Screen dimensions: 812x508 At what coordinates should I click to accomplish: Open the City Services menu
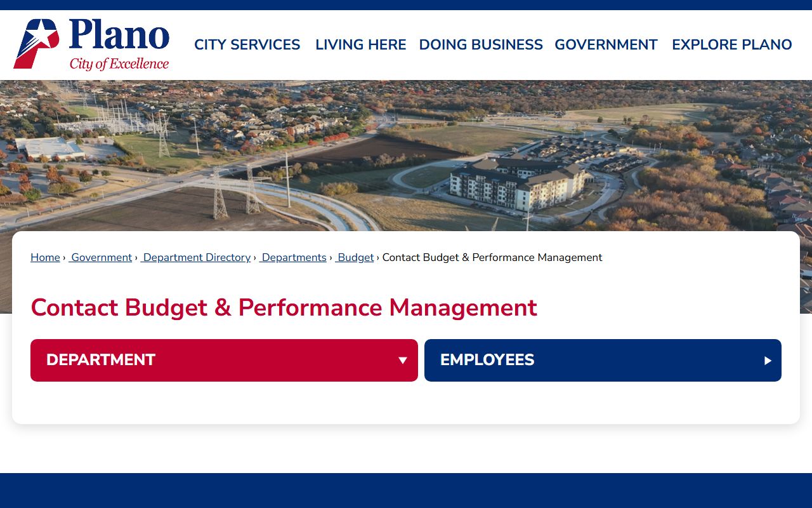click(x=247, y=45)
